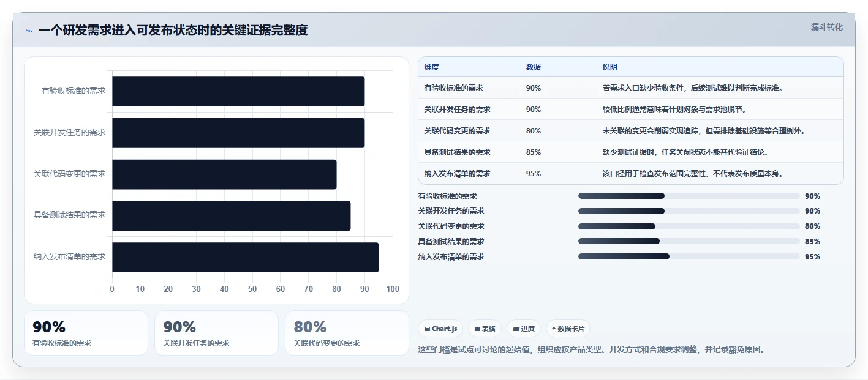
Task: Click the 85% value in the table
Action: pos(533,152)
